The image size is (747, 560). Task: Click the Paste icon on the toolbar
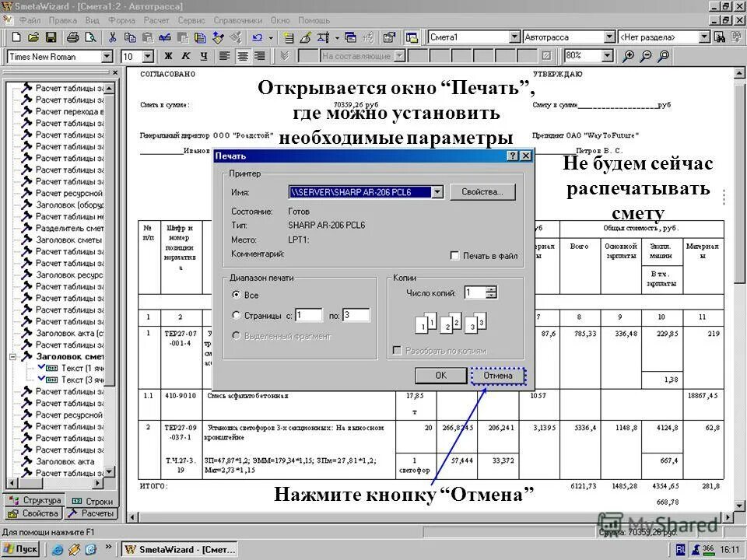click(x=146, y=37)
